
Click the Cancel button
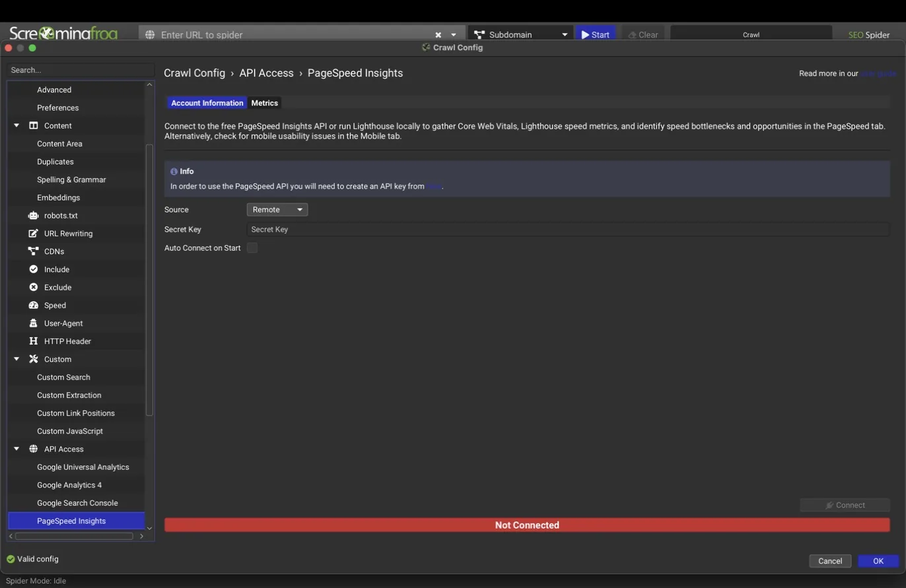pos(830,561)
